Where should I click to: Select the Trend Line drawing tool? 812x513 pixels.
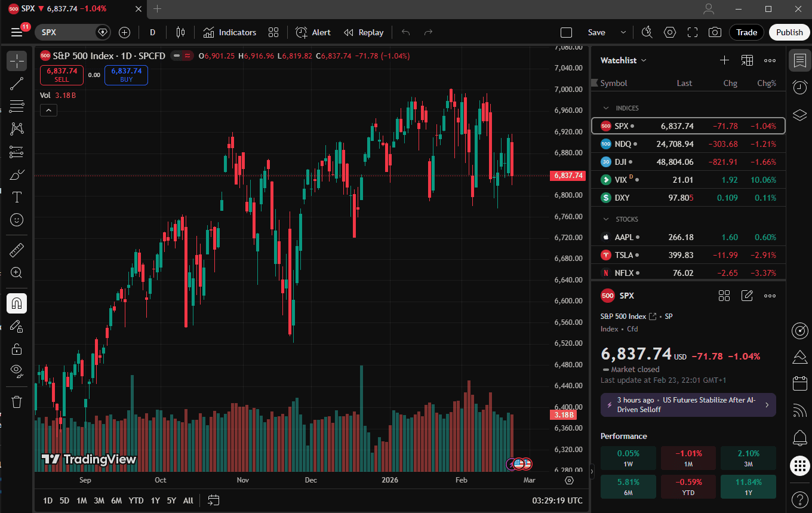[17, 83]
